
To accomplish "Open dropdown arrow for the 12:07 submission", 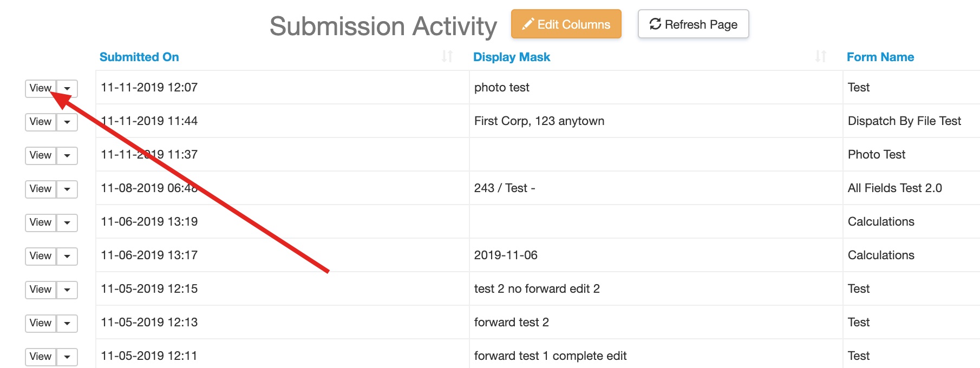I will (67, 88).
